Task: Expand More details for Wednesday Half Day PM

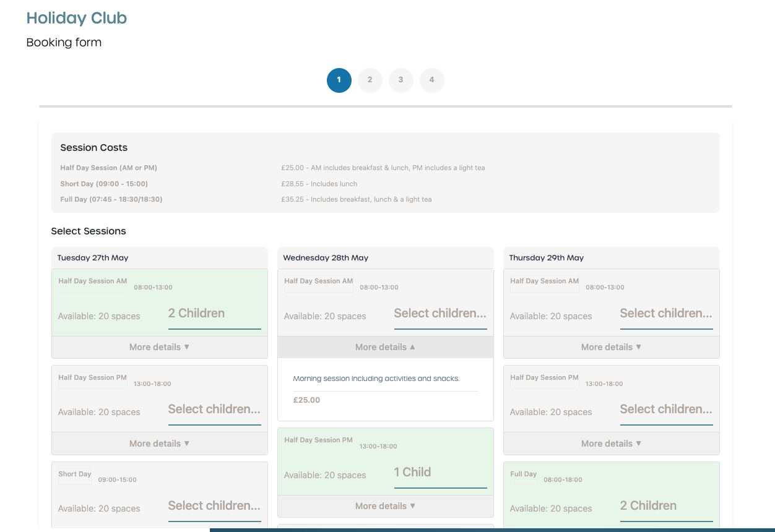Action: click(x=386, y=506)
